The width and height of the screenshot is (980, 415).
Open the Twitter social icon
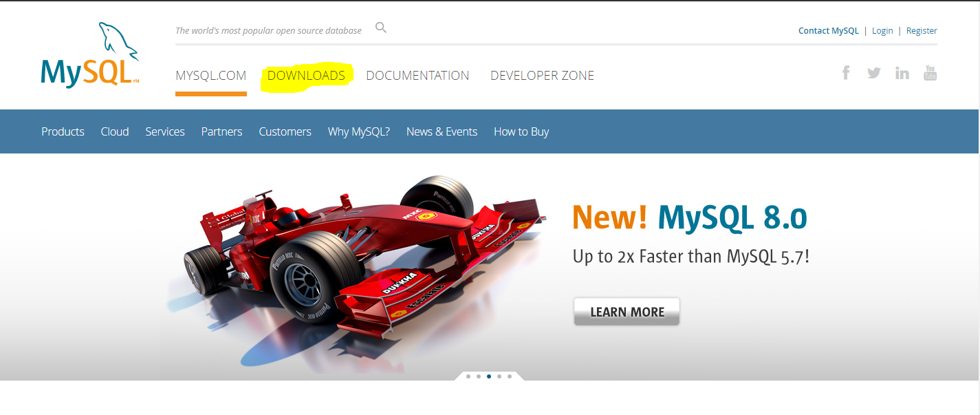[x=874, y=72]
